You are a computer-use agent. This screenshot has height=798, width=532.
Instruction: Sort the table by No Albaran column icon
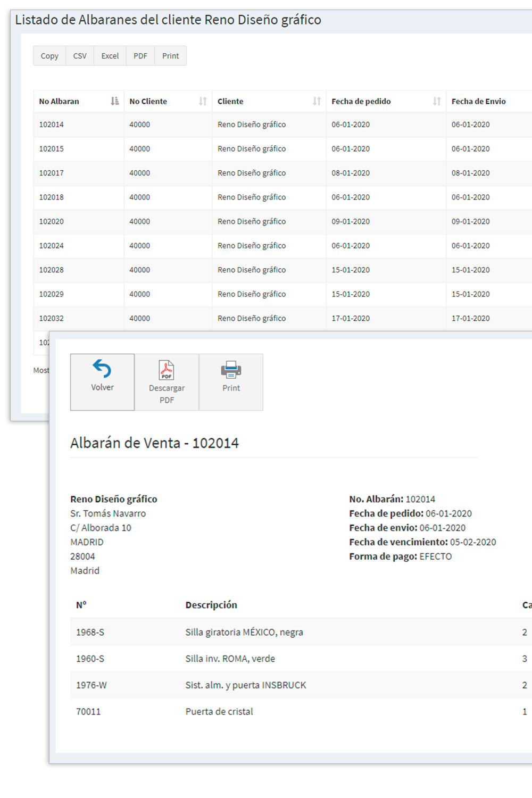pyautogui.click(x=114, y=101)
